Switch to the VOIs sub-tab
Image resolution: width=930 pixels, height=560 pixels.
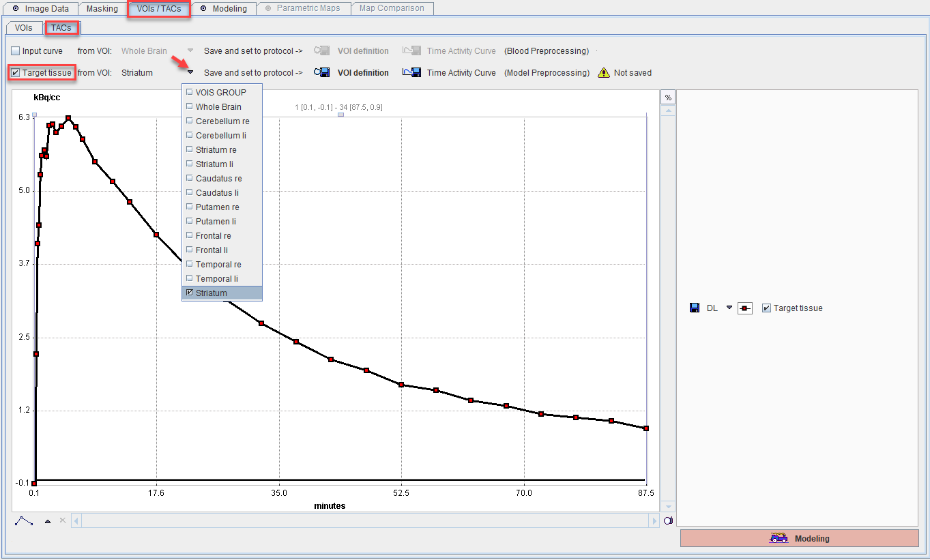coord(23,28)
